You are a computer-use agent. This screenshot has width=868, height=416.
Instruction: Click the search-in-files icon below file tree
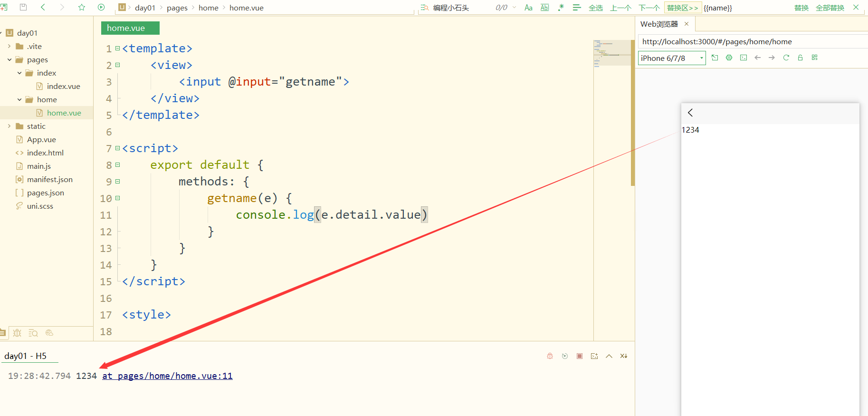(x=33, y=333)
